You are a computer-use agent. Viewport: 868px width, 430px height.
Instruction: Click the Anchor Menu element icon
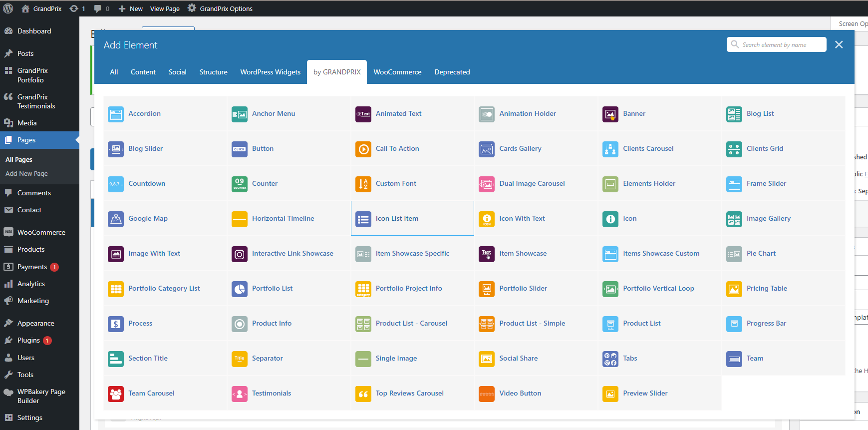[240, 114]
